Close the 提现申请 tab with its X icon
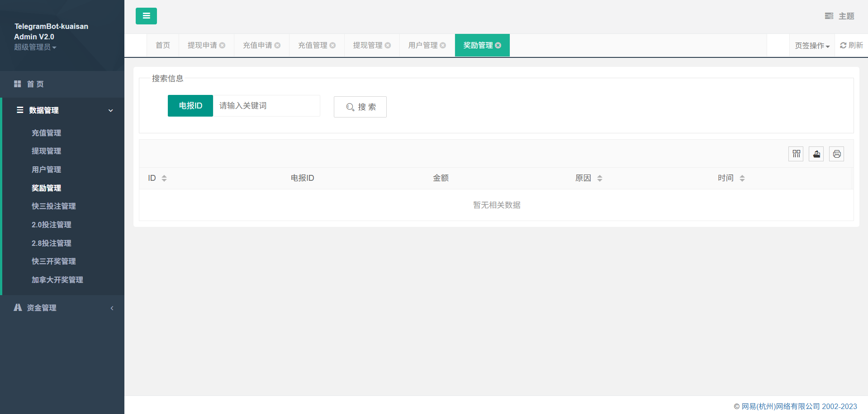The image size is (868, 414). coord(222,45)
